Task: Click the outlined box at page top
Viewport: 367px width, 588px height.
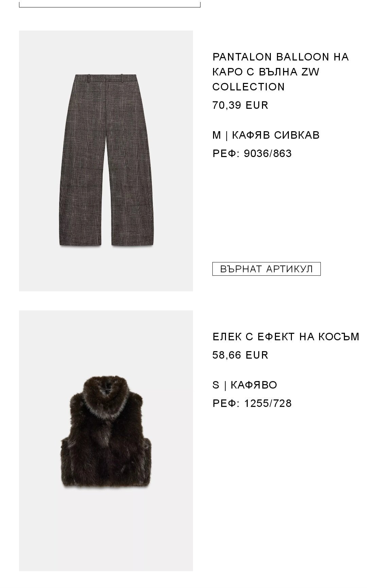Action: pos(110,4)
